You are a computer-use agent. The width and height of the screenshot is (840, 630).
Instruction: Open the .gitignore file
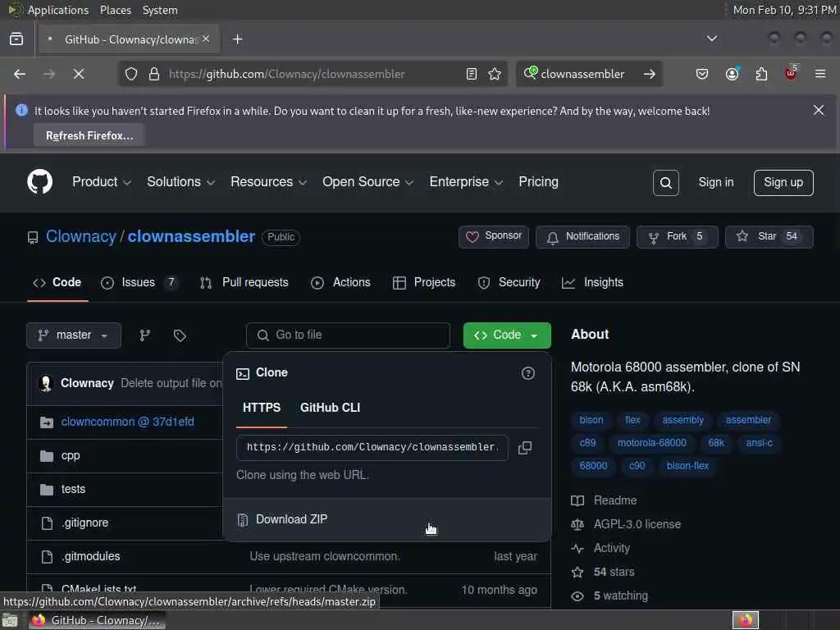[84, 523]
